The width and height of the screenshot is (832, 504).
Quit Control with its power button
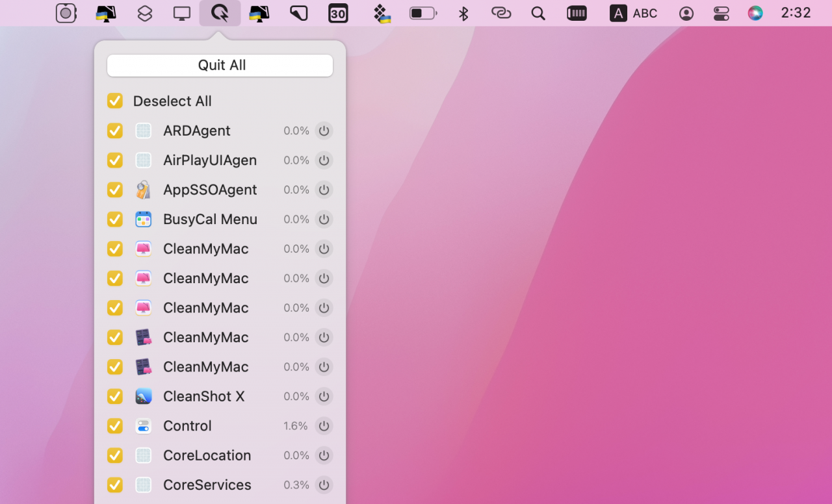(x=324, y=425)
